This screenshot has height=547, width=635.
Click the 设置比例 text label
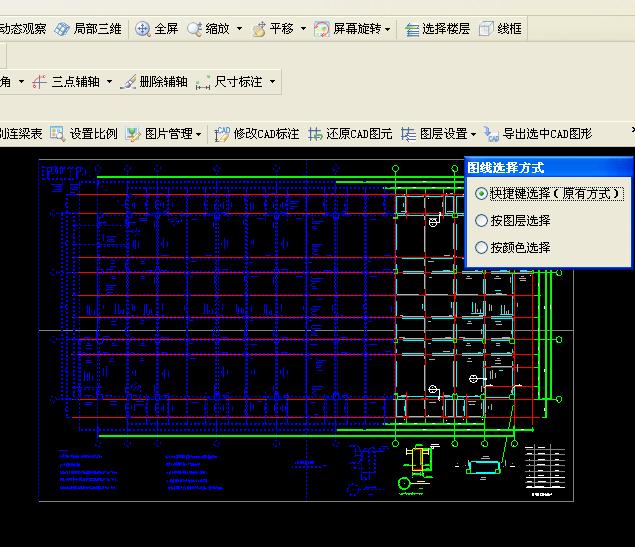pyautogui.click(x=94, y=134)
